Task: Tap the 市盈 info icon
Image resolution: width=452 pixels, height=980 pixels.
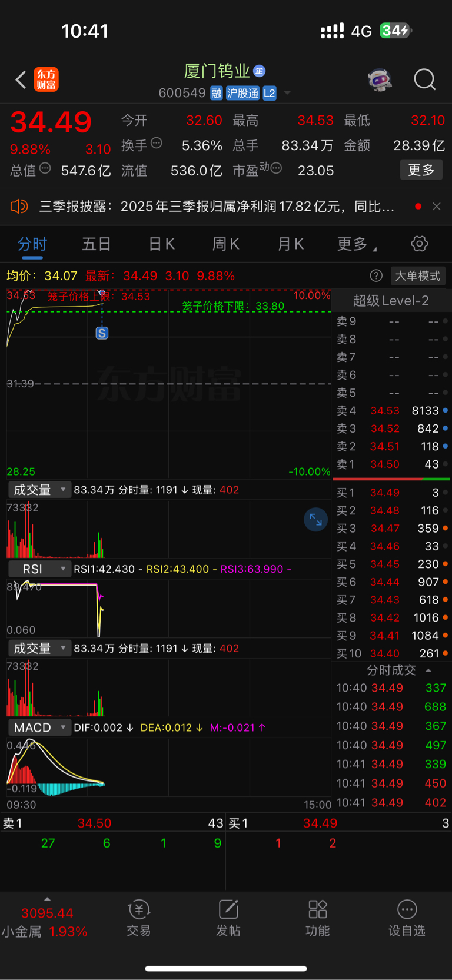Action: pyautogui.click(x=276, y=169)
